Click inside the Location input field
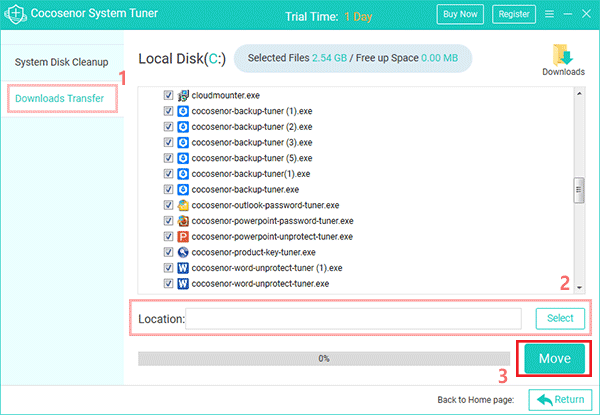The image size is (600, 415). click(x=353, y=318)
